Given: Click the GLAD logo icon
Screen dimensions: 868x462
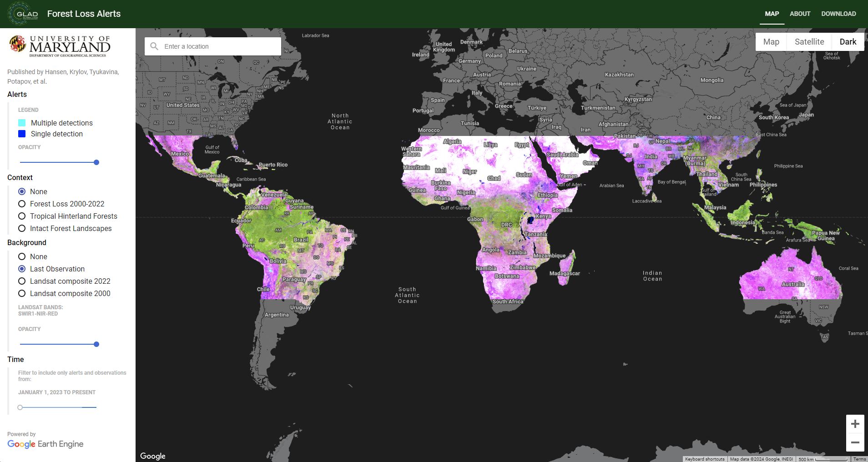Looking at the screenshot, I should tap(24, 14).
